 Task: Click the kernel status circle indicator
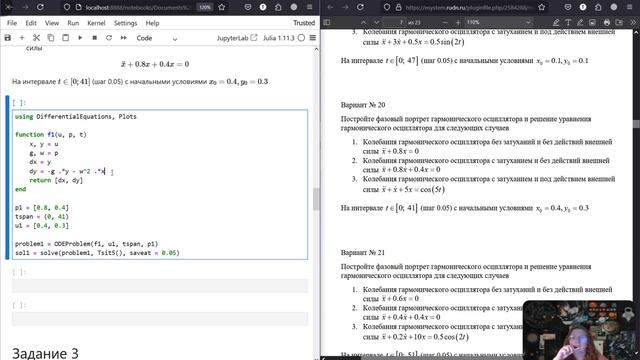coord(301,38)
